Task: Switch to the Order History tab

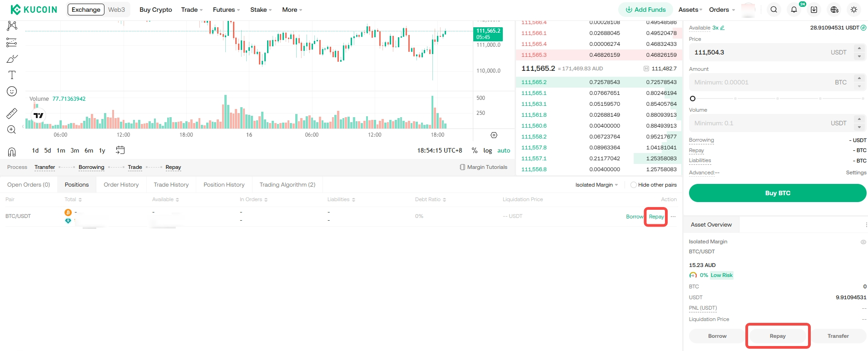Action: coord(121,185)
